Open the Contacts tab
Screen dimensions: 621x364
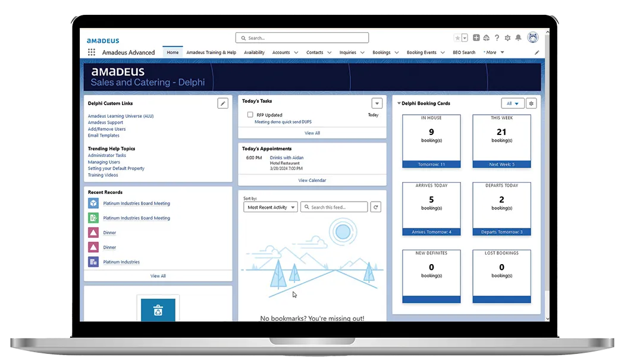[315, 52]
